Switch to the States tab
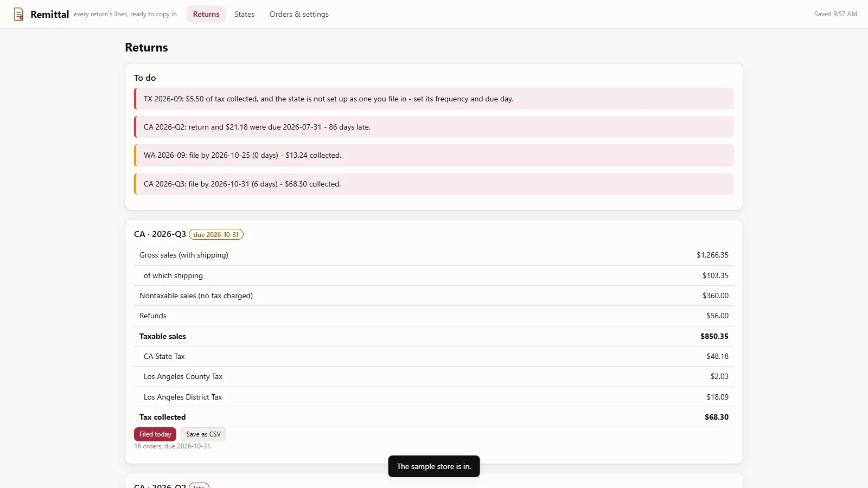Image resolution: width=868 pixels, height=488 pixels. click(244, 14)
